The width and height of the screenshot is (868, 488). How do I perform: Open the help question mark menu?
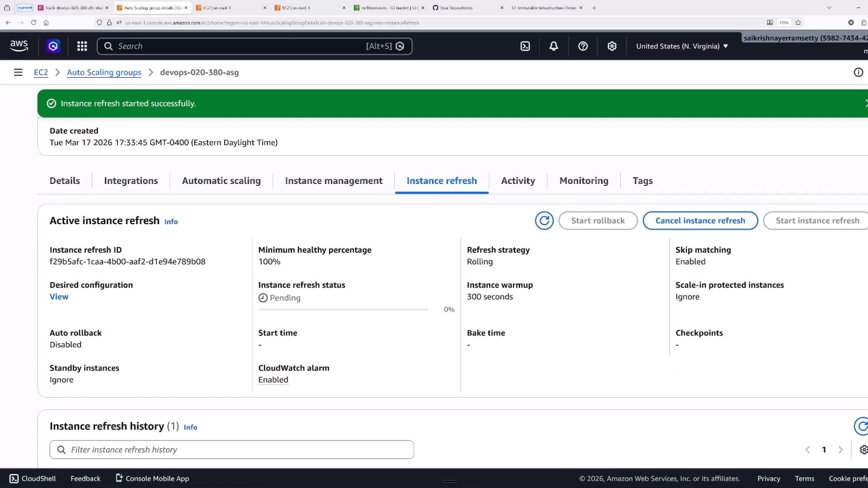(x=583, y=46)
